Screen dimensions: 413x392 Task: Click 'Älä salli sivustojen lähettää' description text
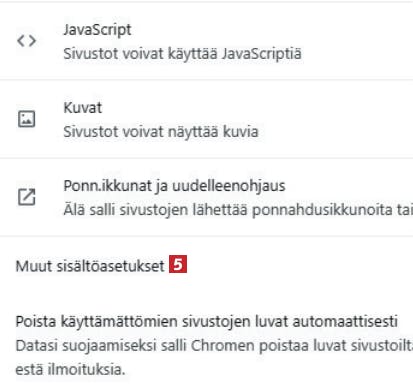click(x=238, y=210)
